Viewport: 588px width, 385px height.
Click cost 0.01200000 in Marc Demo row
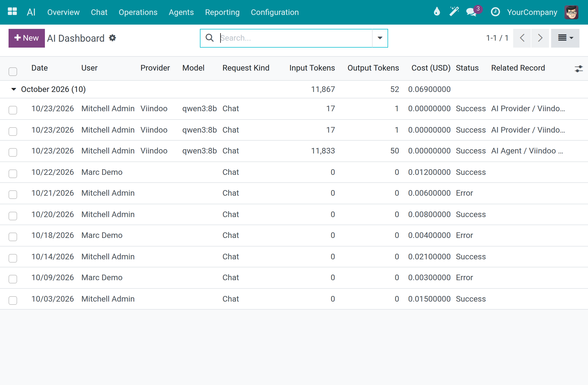[x=429, y=172]
